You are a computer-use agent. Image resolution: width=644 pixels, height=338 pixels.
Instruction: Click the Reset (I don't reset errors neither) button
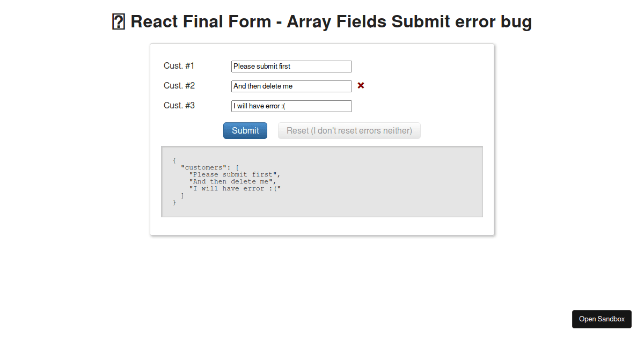coord(349,131)
